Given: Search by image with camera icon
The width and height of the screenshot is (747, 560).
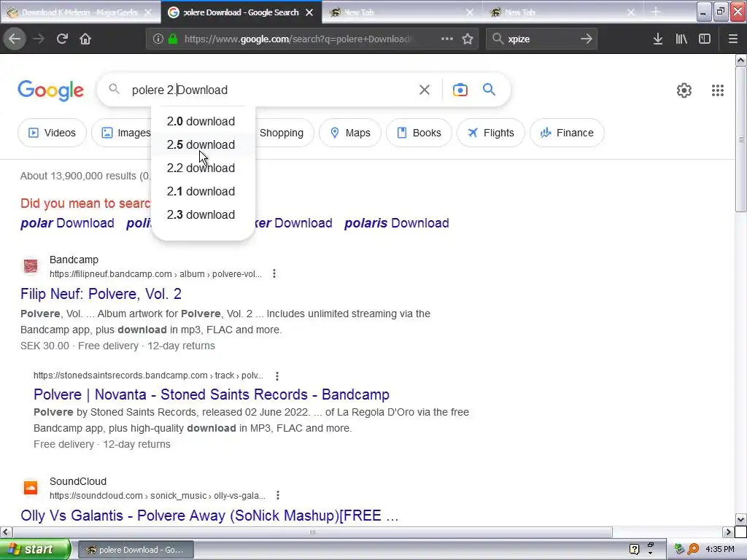Looking at the screenshot, I should 460,90.
